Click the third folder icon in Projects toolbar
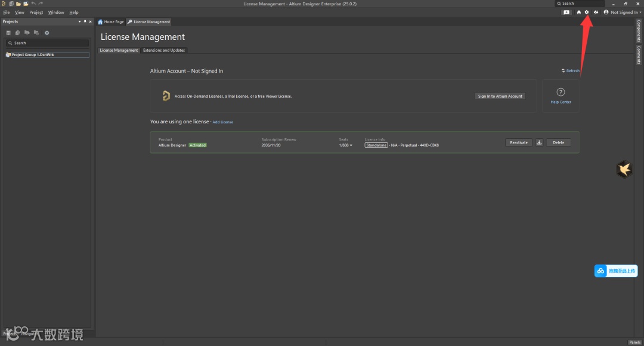Screen dimensions: 644x346 [x=27, y=33]
